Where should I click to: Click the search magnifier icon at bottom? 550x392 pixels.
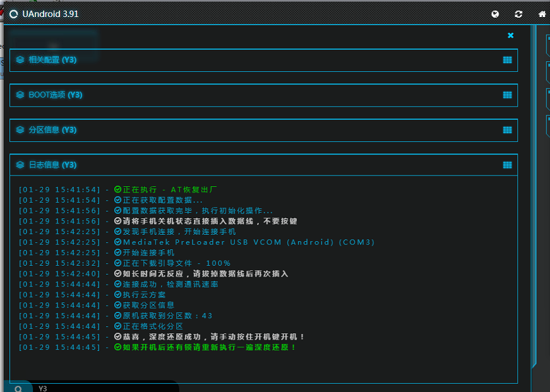18,388
